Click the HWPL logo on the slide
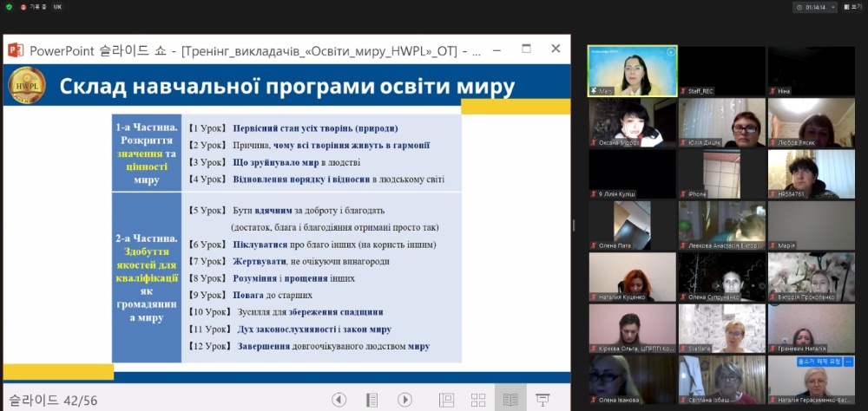The width and height of the screenshot is (868, 411). 26,86
